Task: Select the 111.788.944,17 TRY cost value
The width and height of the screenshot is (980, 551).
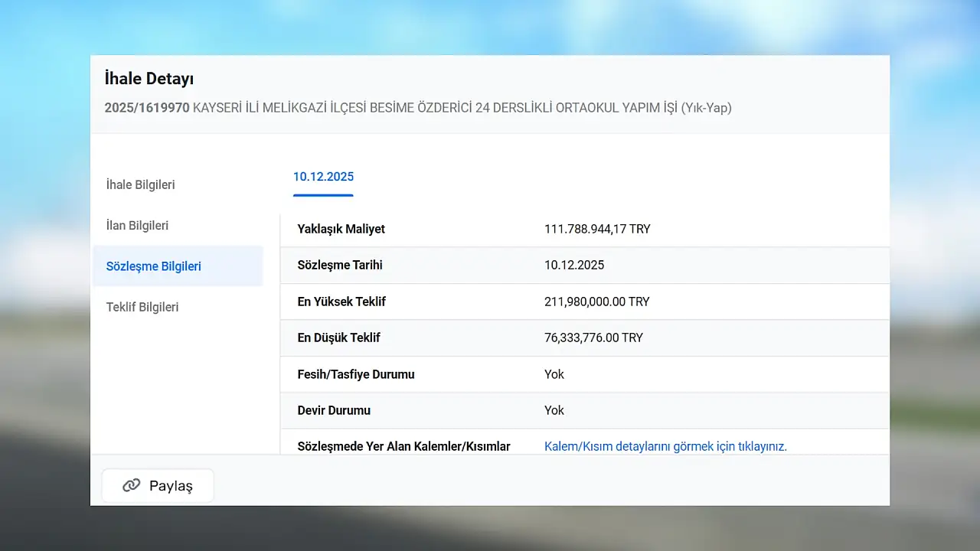Action: pos(597,229)
